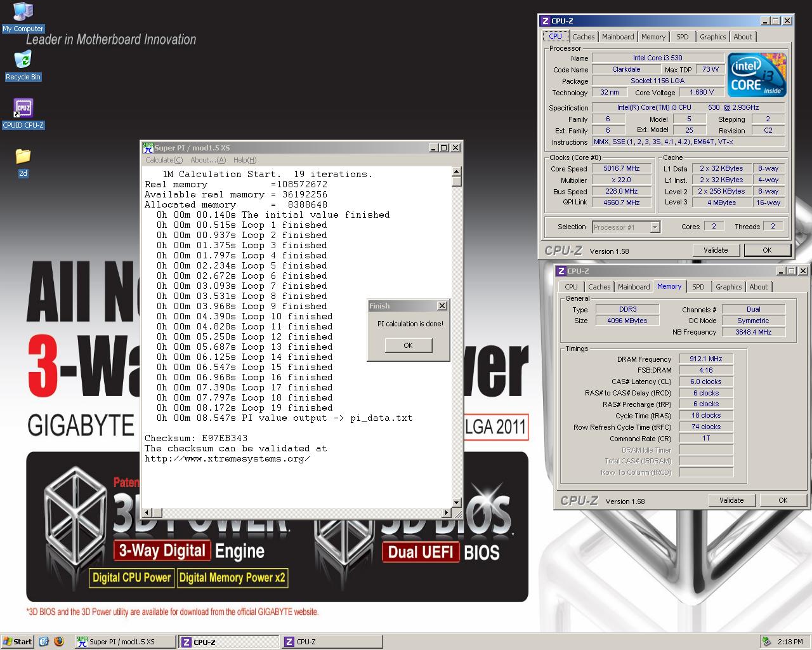812x650 pixels.
Task: Click the Intel Core i3 logo
Action: (757, 74)
